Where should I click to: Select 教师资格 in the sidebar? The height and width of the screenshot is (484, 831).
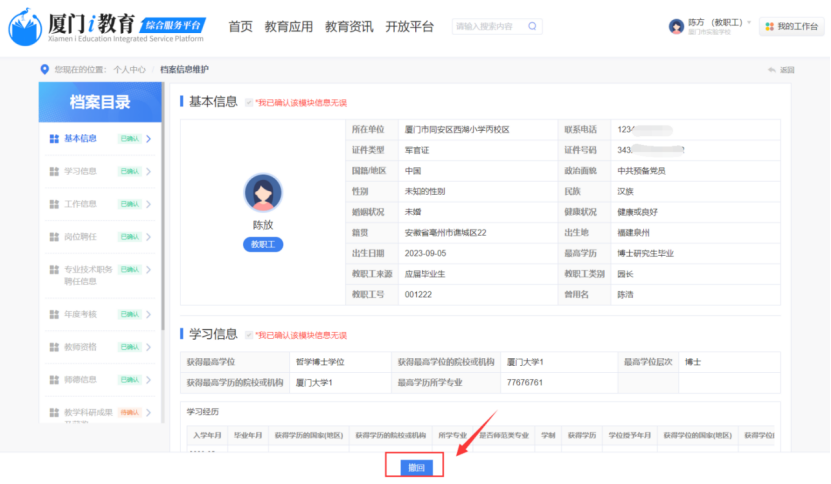tap(80, 347)
